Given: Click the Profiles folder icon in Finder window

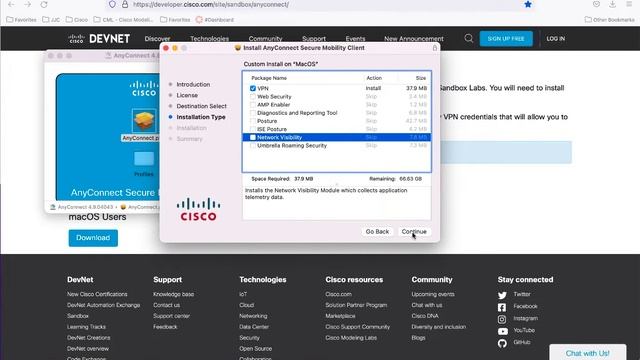Looking at the screenshot, I should point(144,158).
